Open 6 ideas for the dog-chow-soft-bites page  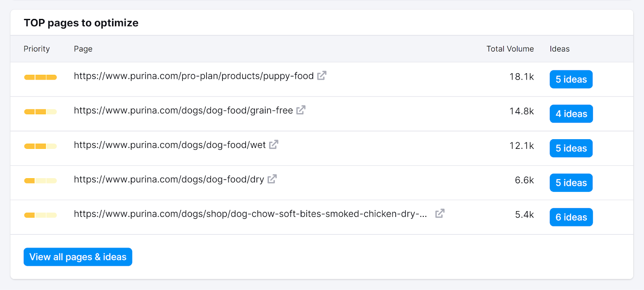571,217
